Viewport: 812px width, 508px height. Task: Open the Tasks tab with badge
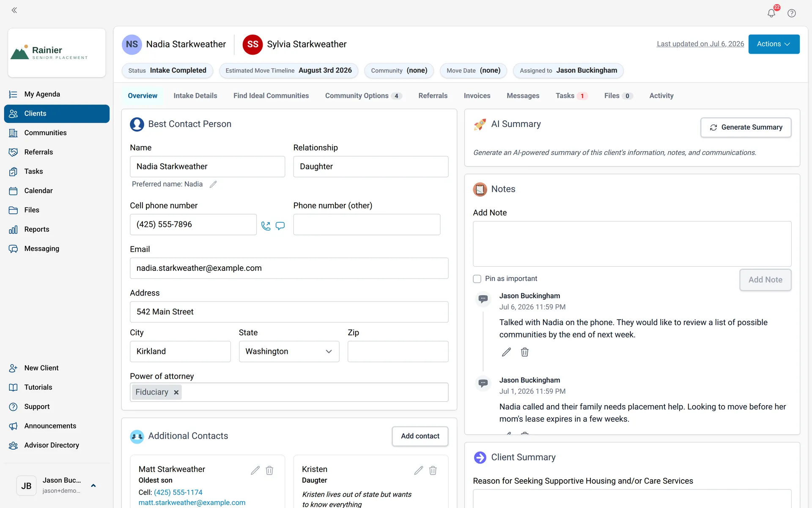(571, 96)
